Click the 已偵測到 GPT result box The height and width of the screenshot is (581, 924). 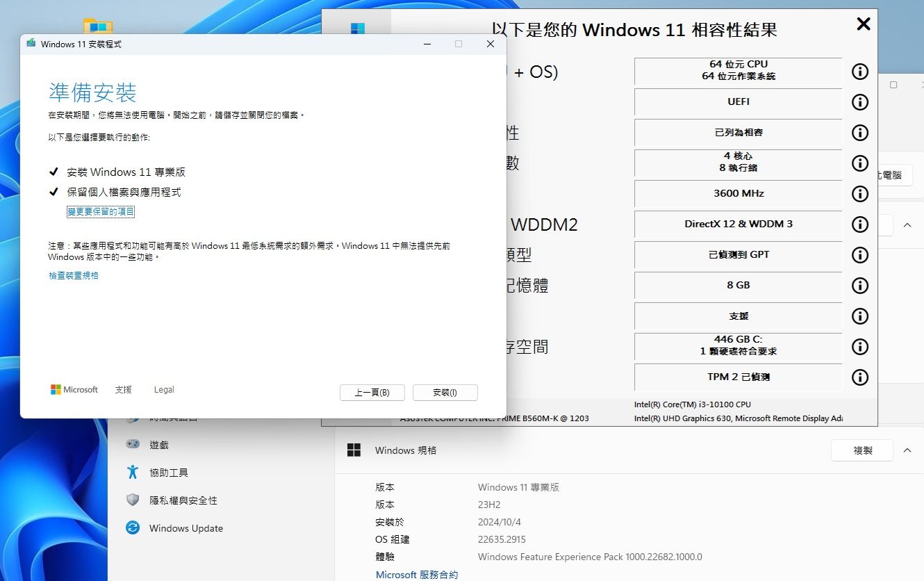739,254
